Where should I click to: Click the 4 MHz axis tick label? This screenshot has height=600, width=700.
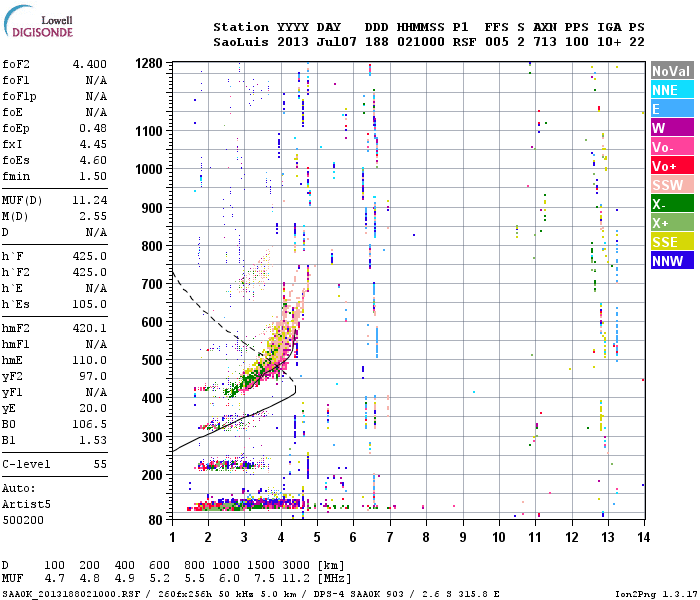281,537
